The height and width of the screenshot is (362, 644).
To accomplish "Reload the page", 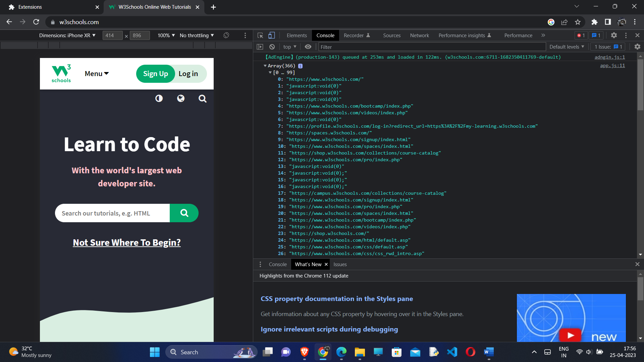I will pos(36,22).
